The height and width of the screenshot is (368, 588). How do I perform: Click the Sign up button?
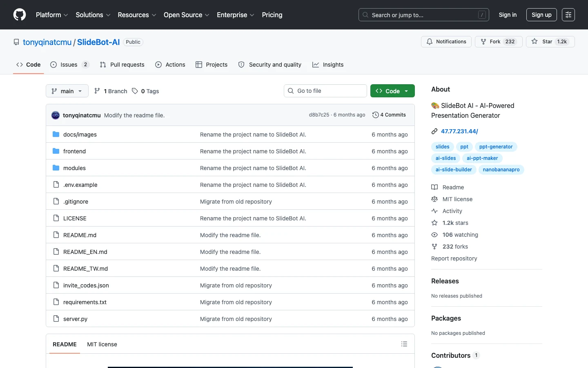click(541, 15)
